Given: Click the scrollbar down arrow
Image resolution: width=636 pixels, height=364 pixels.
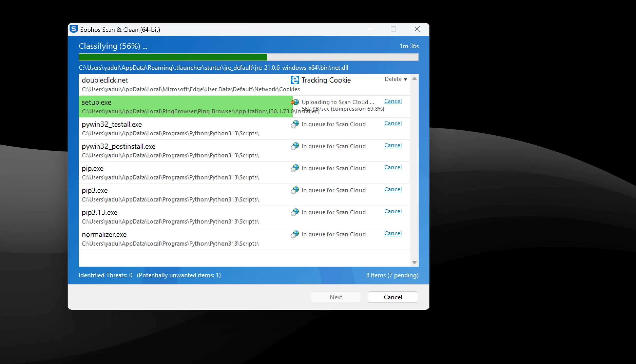Looking at the screenshot, I should click(414, 262).
